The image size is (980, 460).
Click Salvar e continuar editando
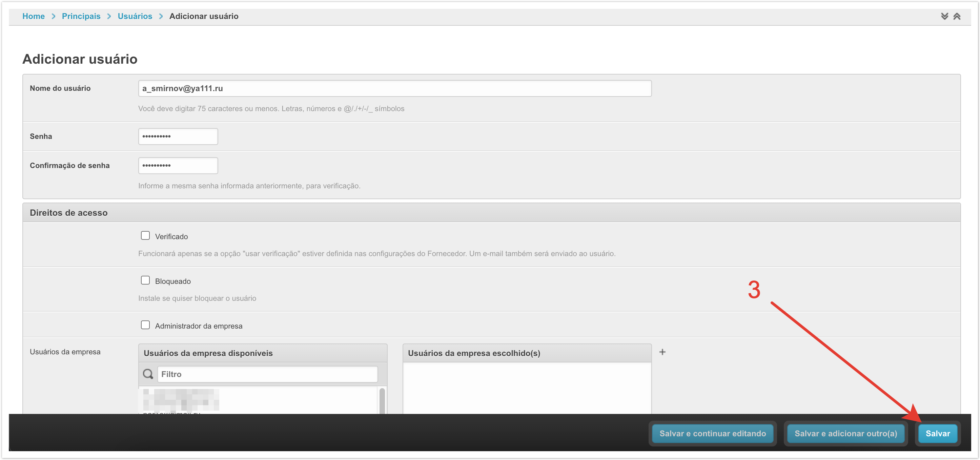pyautogui.click(x=712, y=433)
